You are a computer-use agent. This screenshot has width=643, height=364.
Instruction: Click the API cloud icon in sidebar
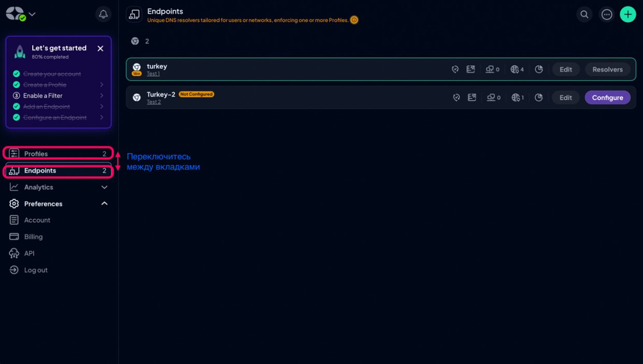[x=14, y=253]
